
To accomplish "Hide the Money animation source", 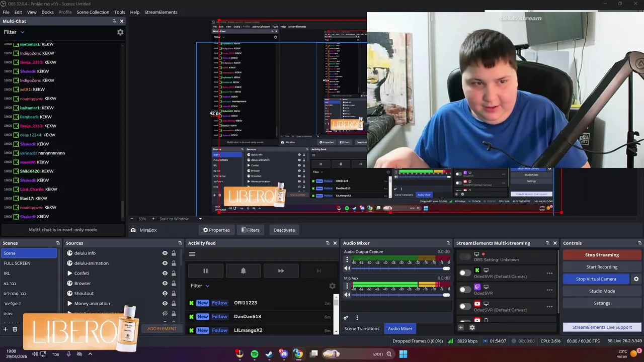I will (165, 303).
